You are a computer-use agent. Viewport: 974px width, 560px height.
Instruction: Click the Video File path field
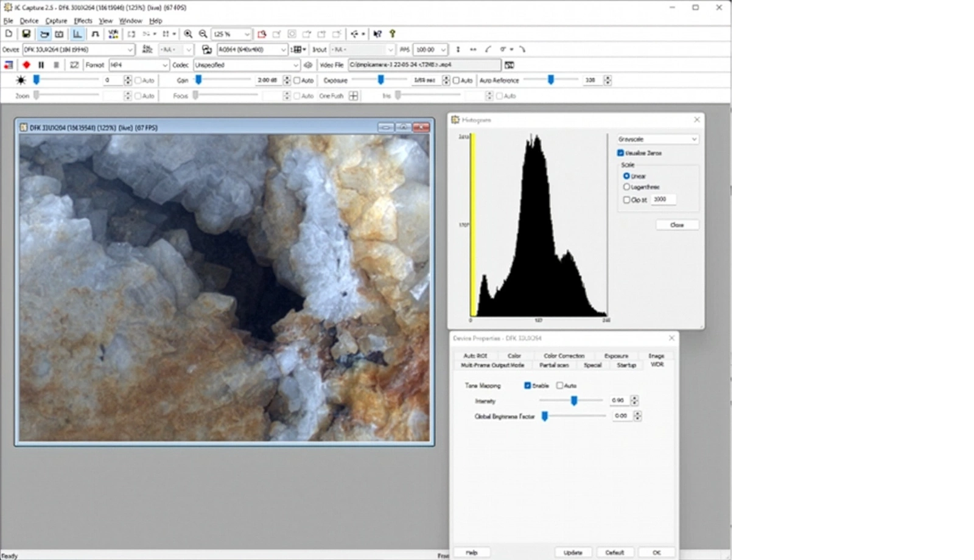(424, 65)
